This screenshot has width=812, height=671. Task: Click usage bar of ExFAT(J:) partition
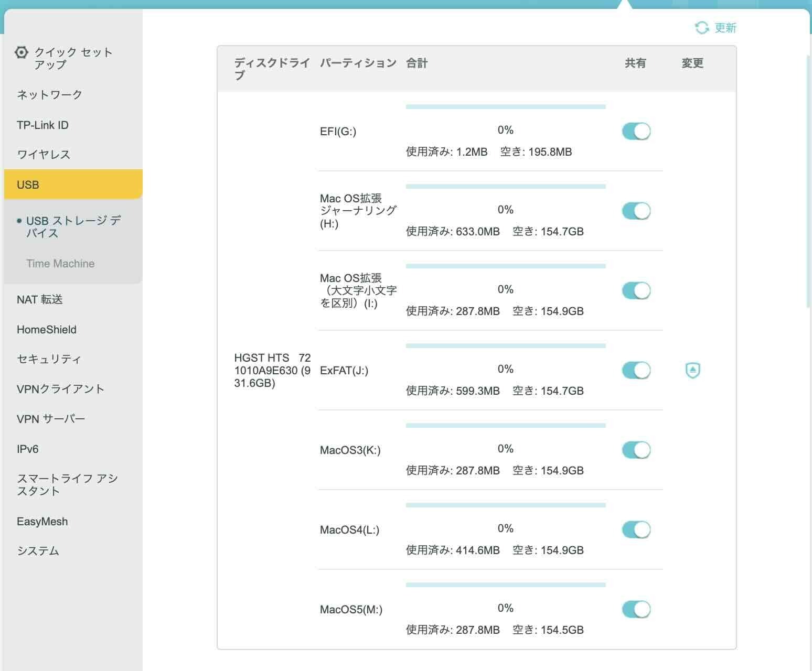506,346
